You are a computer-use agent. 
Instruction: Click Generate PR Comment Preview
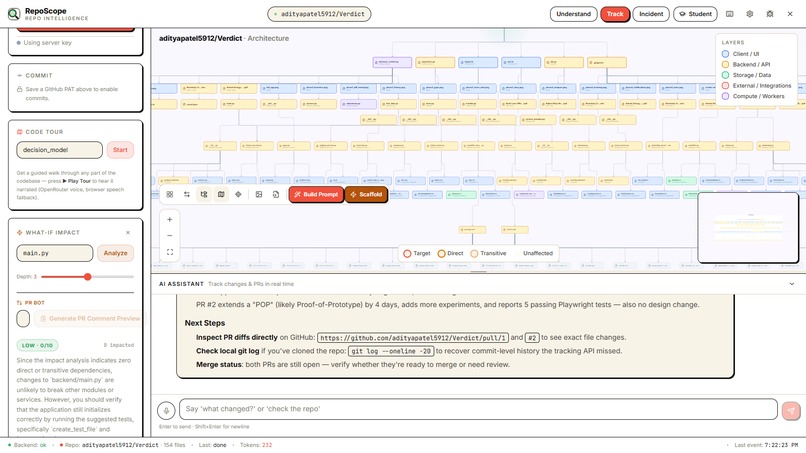pyautogui.click(x=90, y=319)
